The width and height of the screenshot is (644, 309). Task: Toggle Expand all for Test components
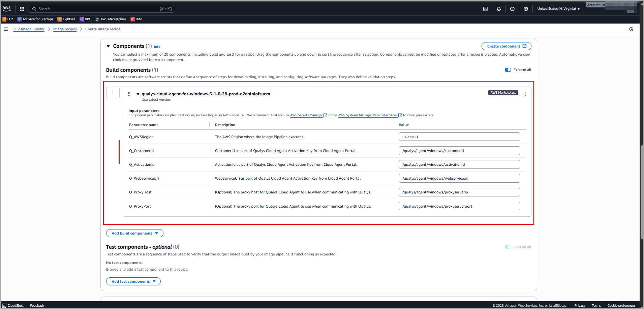(x=508, y=247)
